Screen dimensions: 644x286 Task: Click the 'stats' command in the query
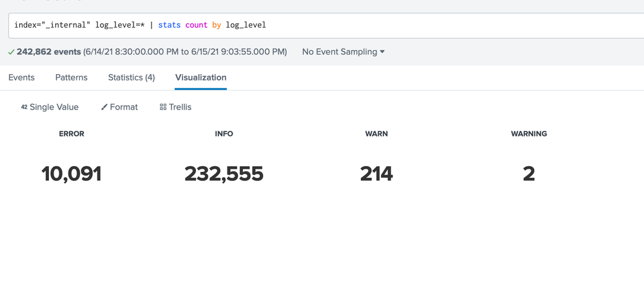170,25
